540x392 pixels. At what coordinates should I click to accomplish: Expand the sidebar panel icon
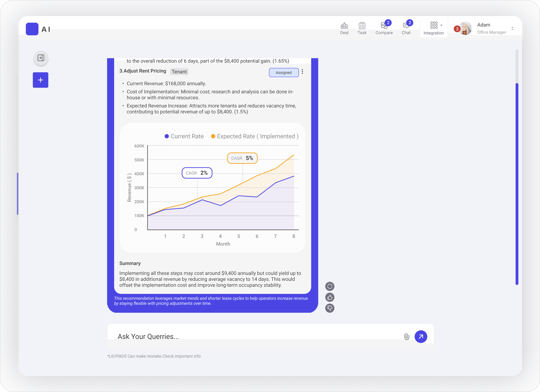41,58
